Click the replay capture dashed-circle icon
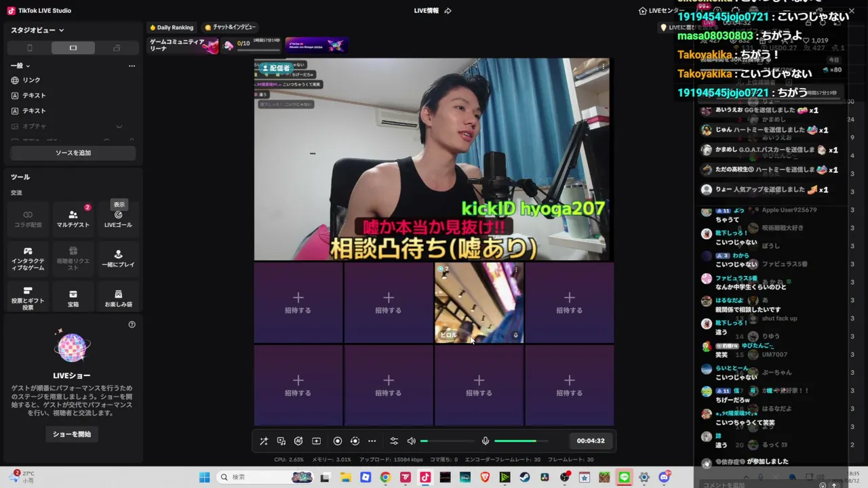This screenshot has height=488, width=868. point(355,441)
